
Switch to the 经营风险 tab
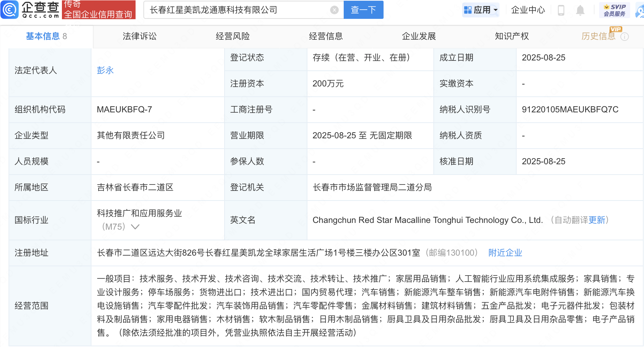pyautogui.click(x=233, y=36)
